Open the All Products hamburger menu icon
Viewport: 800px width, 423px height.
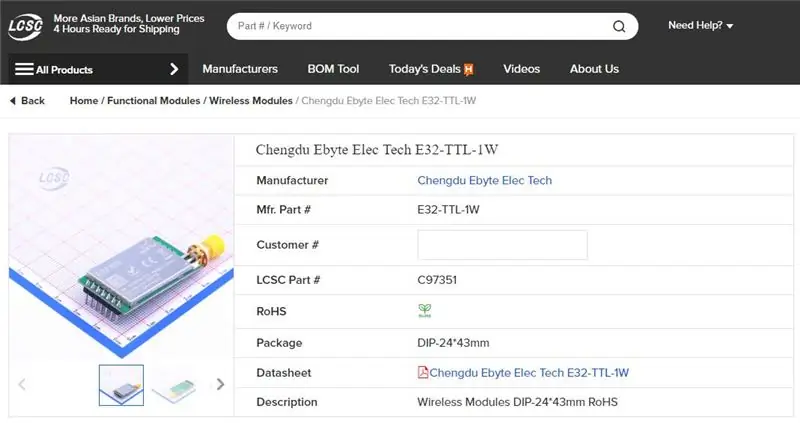click(x=24, y=69)
